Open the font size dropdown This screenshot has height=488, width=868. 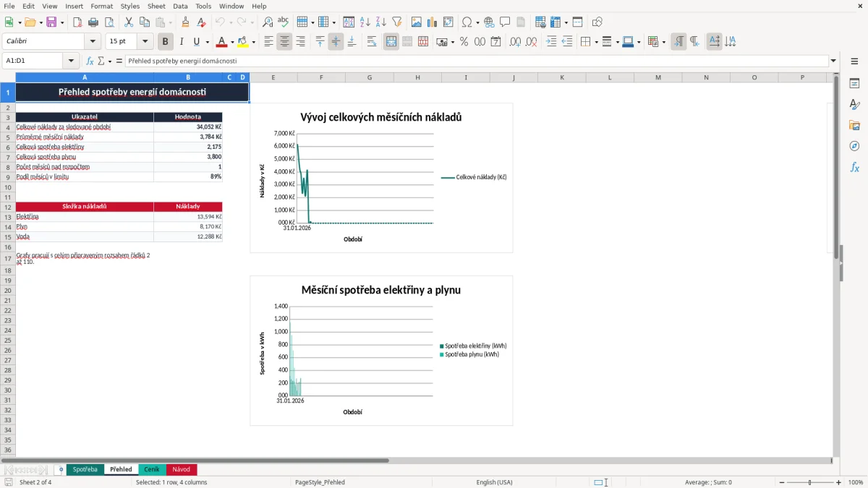tap(145, 42)
